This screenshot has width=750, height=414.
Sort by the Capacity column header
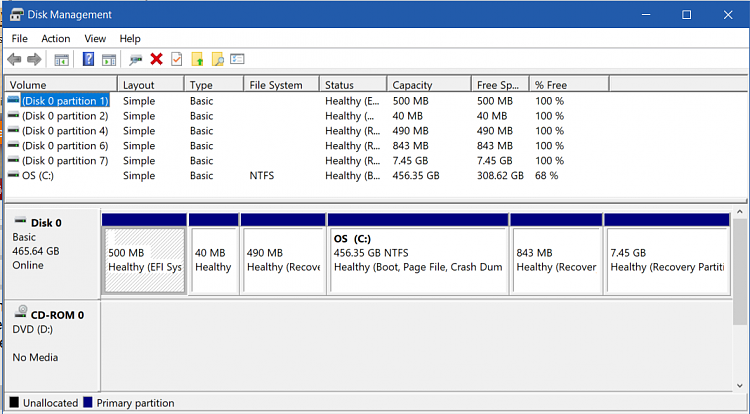coord(429,85)
